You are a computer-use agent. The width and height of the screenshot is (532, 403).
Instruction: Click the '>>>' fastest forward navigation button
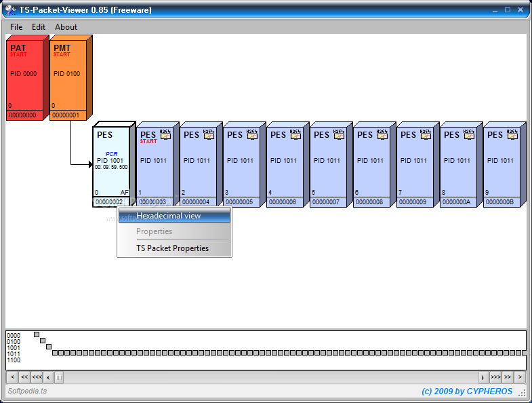click(495, 377)
